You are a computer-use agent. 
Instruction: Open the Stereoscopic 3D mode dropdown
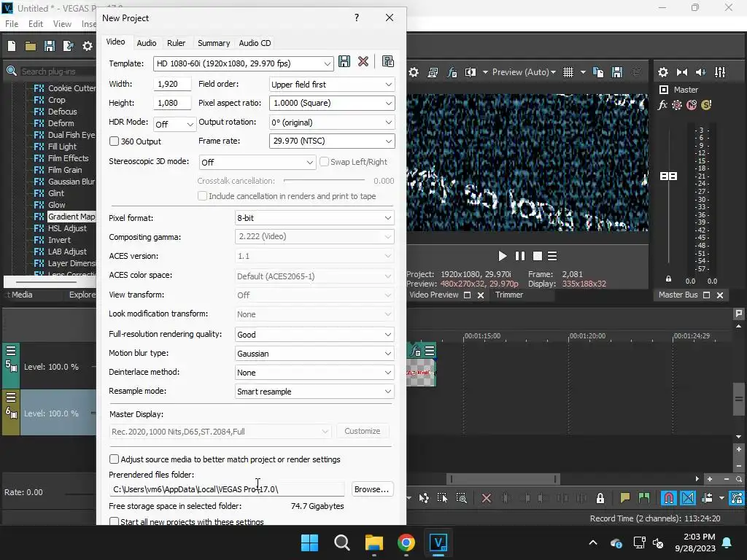258,163
